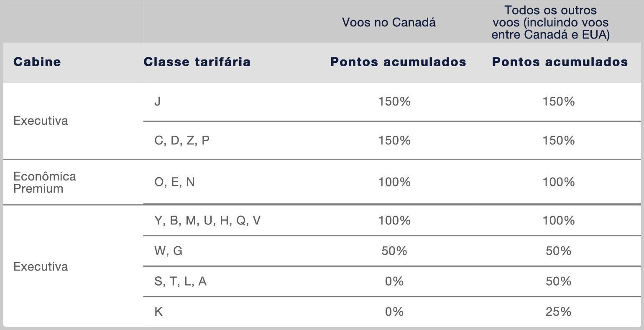Select fare class J cell
This screenshot has width=644, height=330.
[x=158, y=101]
